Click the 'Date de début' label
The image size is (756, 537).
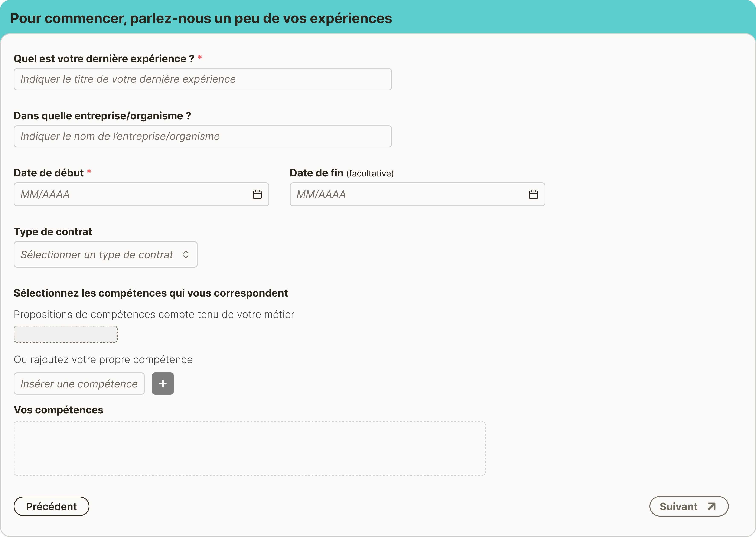(x=49, y=173)
